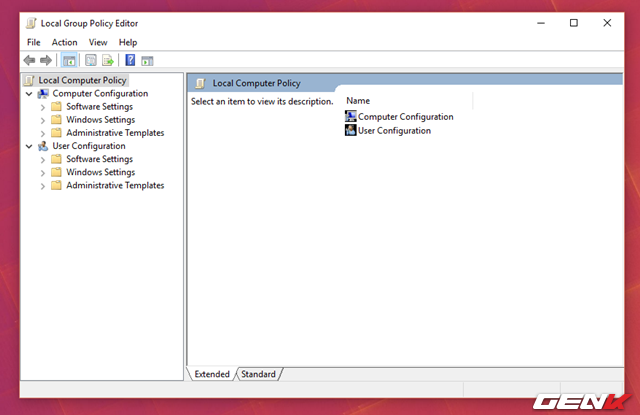Select Software Settings label under User Configuration

pos(100,159)
